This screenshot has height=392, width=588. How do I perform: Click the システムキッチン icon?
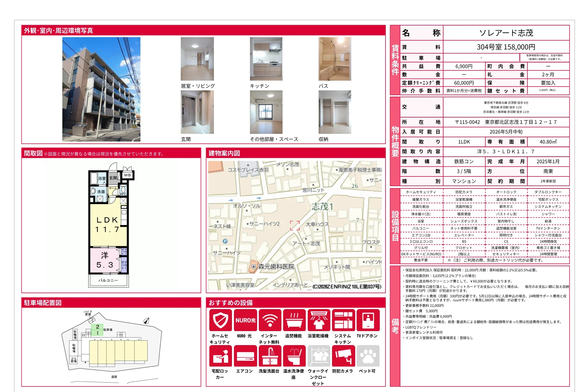click(x=343, y=320)
